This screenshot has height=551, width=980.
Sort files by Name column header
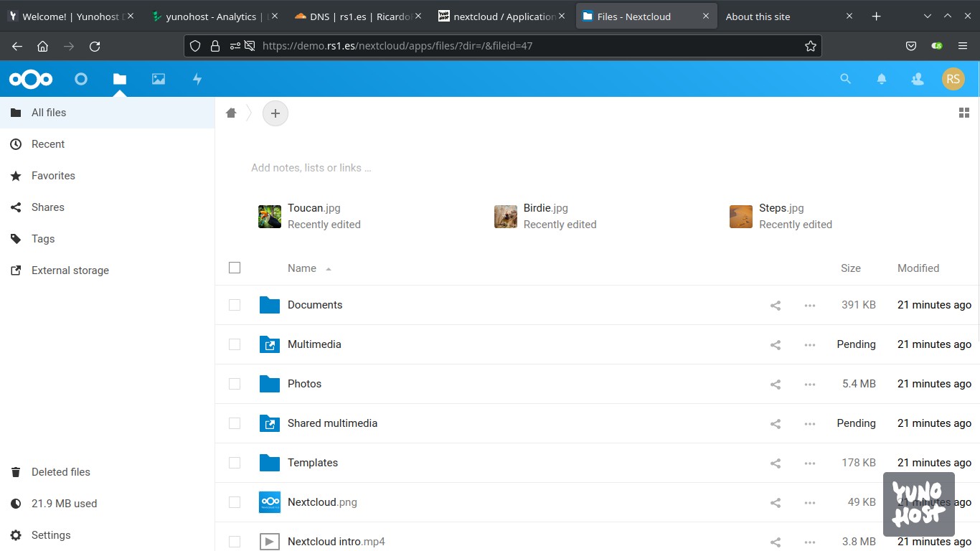(302, 268)
